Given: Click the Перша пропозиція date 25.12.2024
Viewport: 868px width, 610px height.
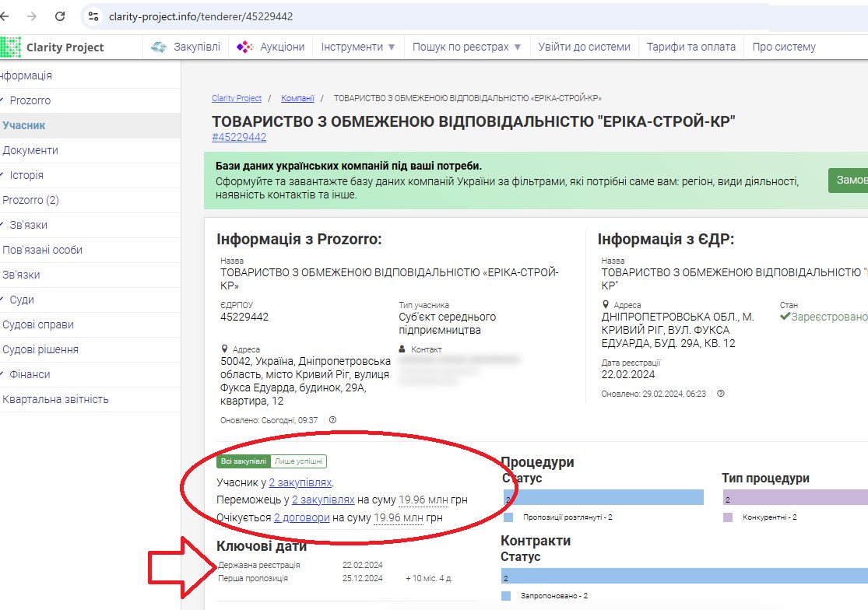Looking at the screenshot, I should [x=363, y=578].
